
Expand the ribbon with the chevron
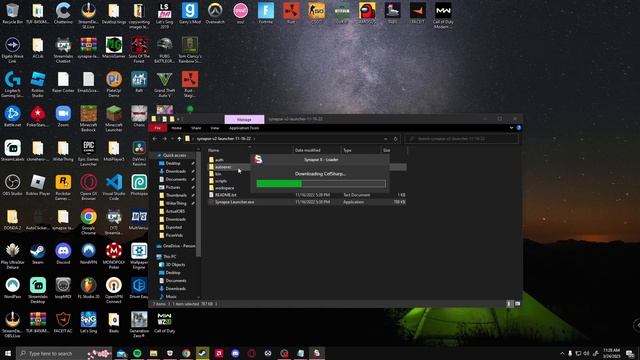[x=511, y=128]
